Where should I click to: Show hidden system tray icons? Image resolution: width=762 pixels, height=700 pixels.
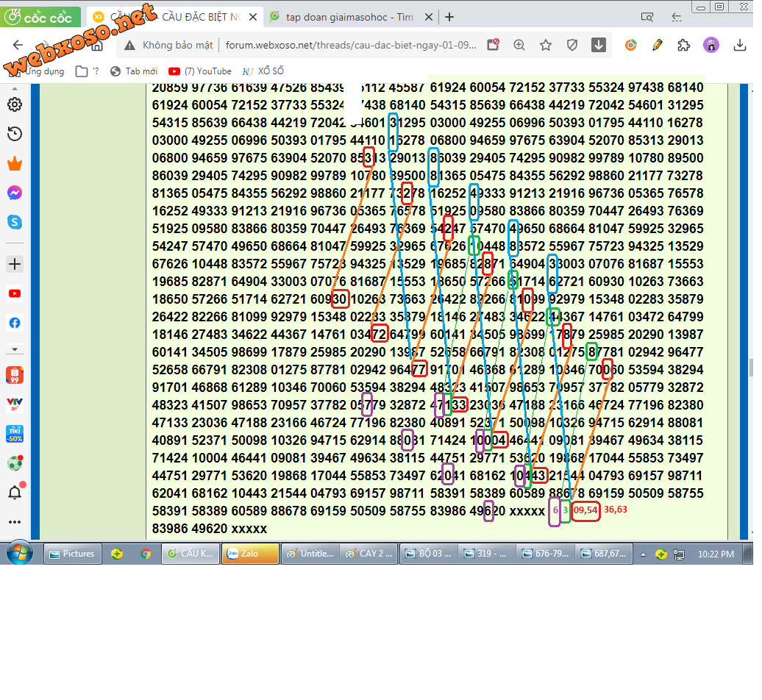point(643,554)
